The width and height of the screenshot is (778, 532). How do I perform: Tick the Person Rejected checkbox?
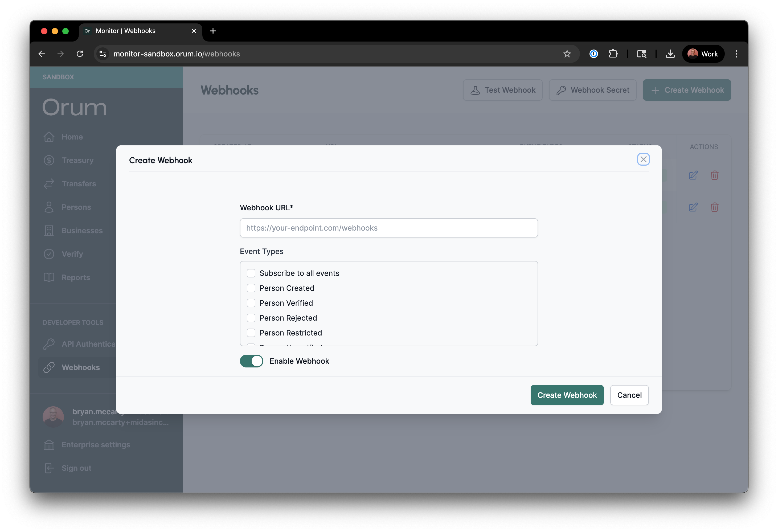pos(251,318)
